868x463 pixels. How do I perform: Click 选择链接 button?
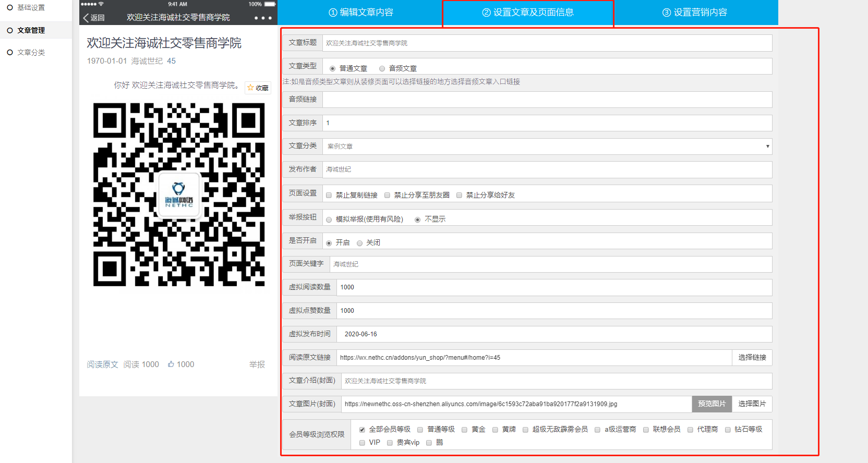(x=752, y=358)
